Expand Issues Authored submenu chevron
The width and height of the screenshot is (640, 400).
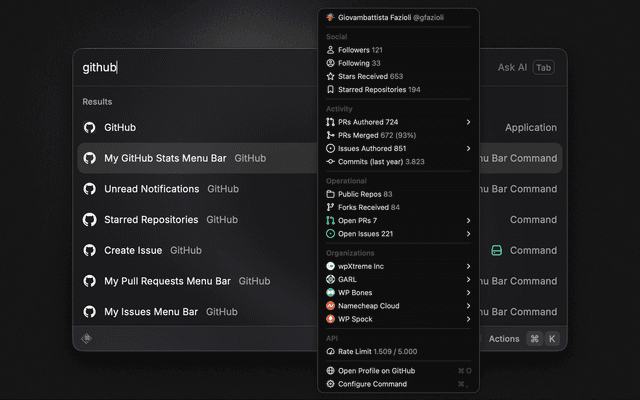pyautogui.click(x=468, y=149)
